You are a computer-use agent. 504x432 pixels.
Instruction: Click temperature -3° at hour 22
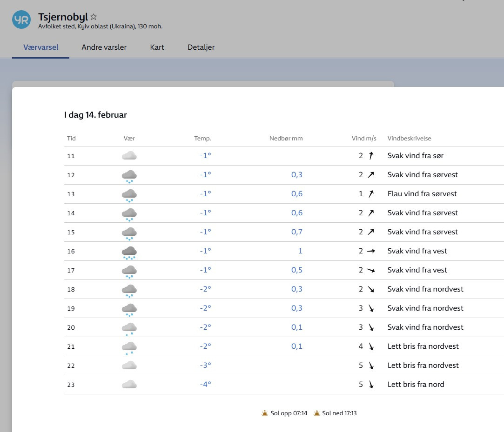tap(205, 365)
